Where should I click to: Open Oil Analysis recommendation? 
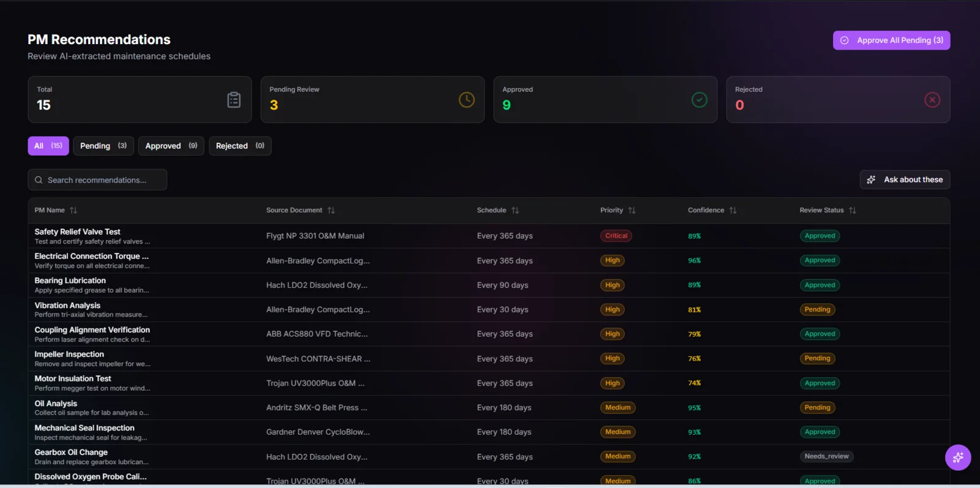(x=489, y=407)
